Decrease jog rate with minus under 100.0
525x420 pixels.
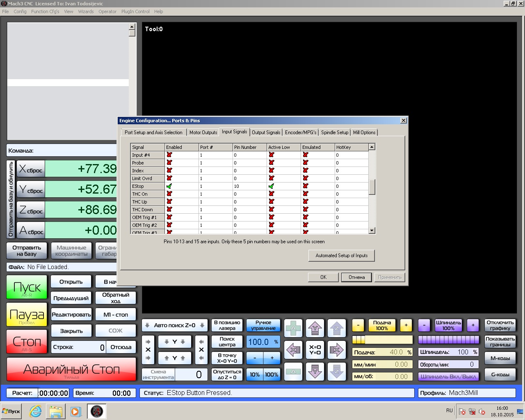255,358
